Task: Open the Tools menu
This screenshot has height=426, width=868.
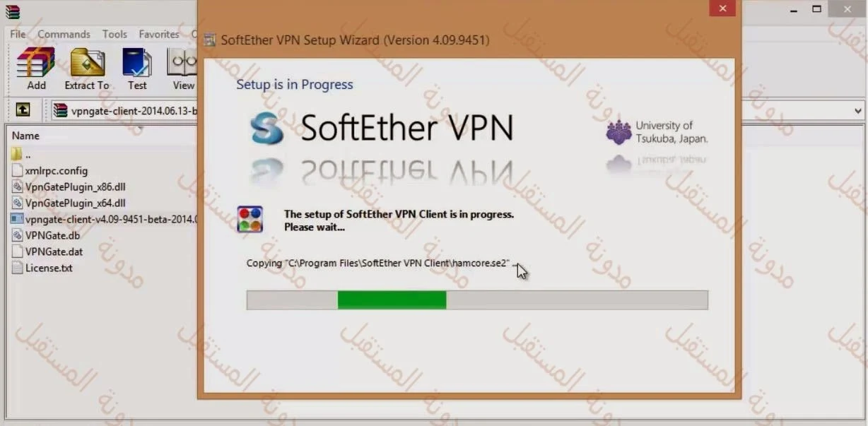Action: click(115, 34)
